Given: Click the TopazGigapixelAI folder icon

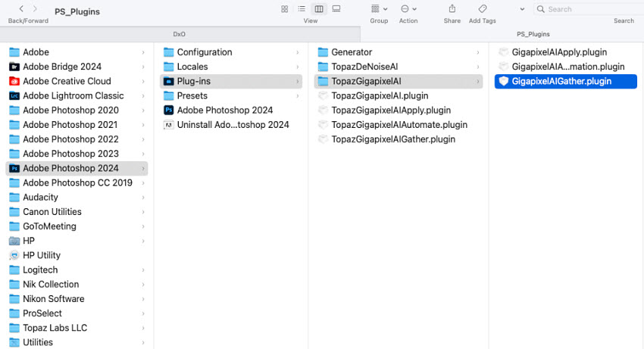Looking at the screenshot, I should [324, 81].
